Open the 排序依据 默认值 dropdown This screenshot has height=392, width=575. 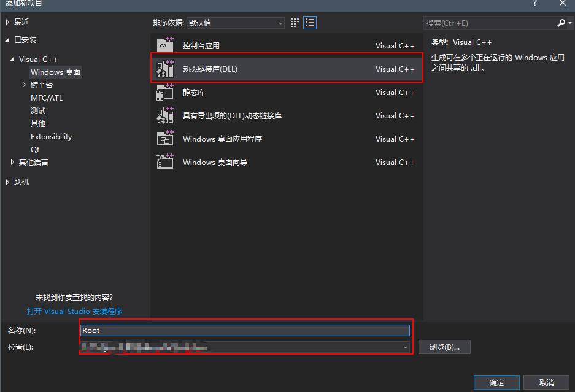pos(235,22)
